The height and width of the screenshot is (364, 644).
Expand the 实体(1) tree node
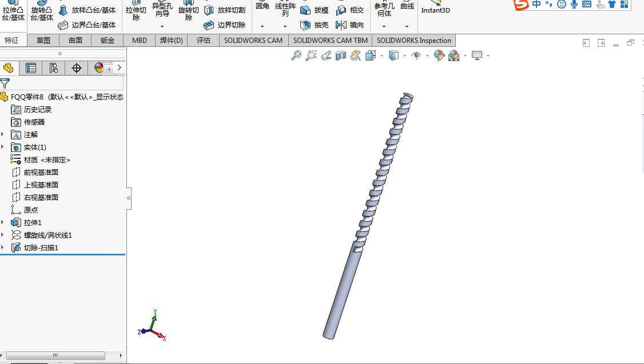coord(2,147)
